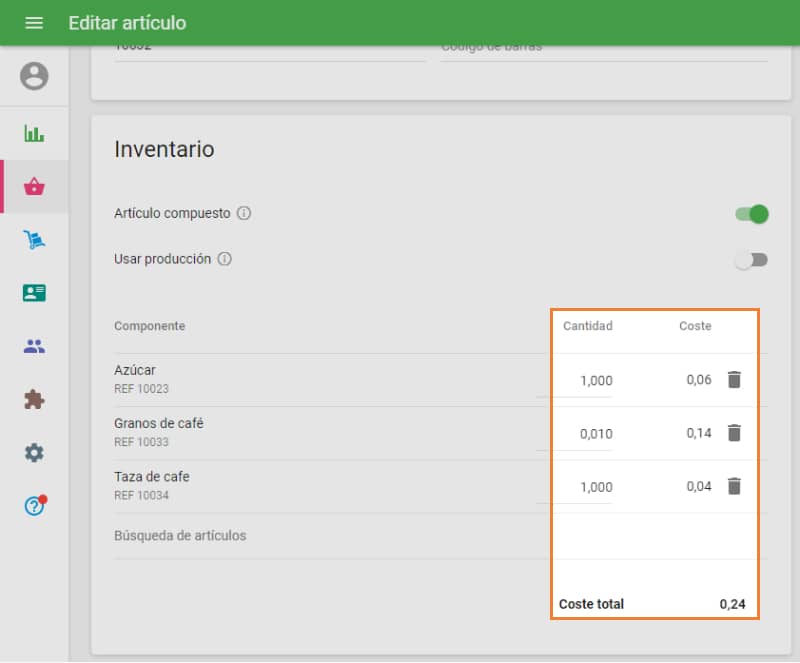Click info tooltip next to Usar producción
Image resolution: width=800 pixels, height=663 pixels.
pyautogui.click(x=224, y=259)
